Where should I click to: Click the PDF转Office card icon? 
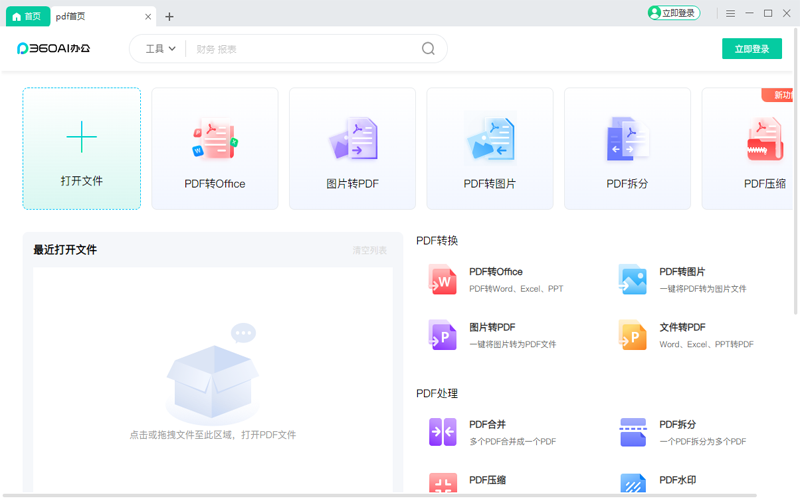click(x=214, y=141)
